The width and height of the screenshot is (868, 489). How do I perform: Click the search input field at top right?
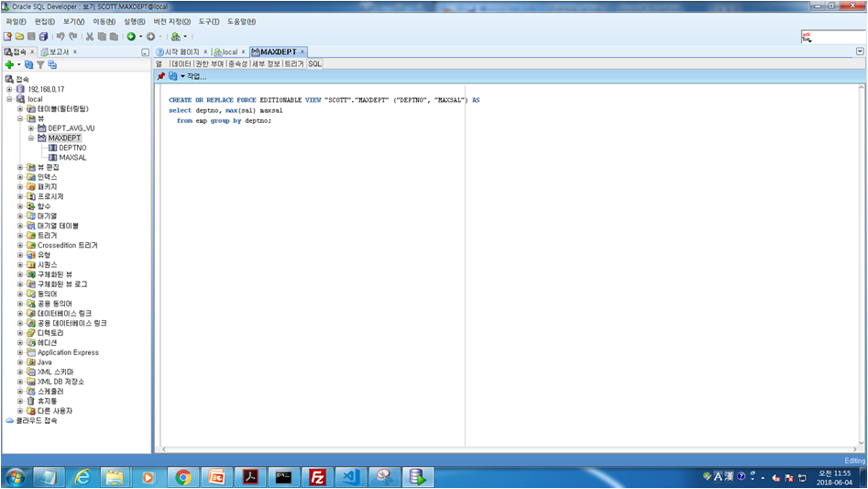tap(833, 37)
